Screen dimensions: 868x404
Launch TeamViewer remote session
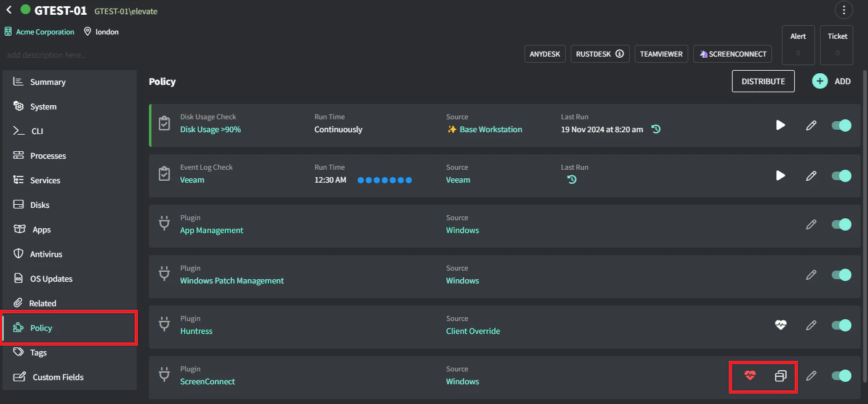point(661,54)
